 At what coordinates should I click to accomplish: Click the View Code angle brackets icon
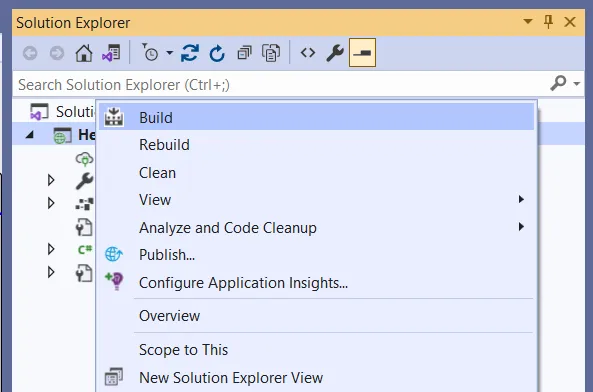(x=308, y=53)
